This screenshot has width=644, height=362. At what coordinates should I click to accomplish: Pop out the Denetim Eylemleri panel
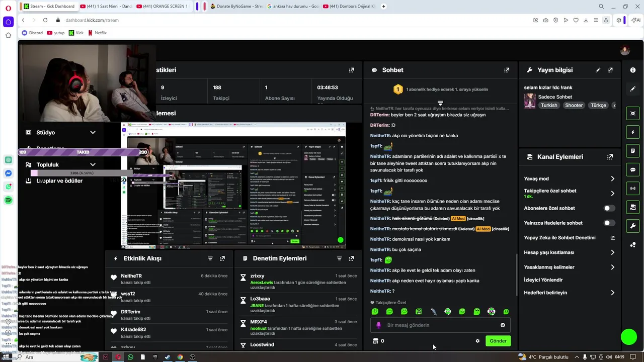pyautogui.click(x=352, y=258)
